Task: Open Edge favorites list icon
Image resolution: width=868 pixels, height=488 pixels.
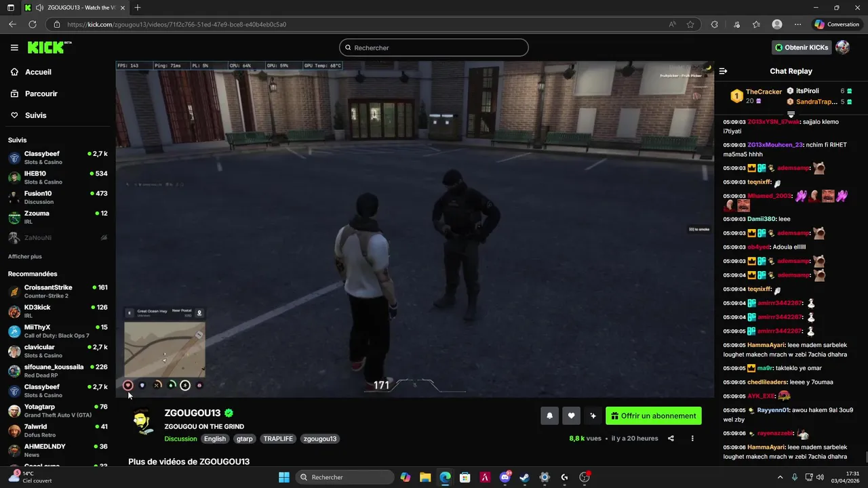Action: (x=756, y=24)
